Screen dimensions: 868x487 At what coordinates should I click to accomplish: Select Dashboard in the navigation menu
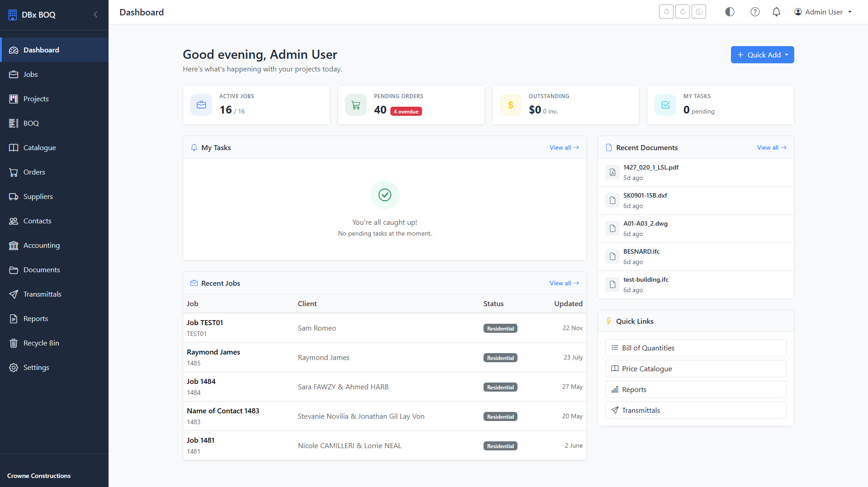[41, 50]
